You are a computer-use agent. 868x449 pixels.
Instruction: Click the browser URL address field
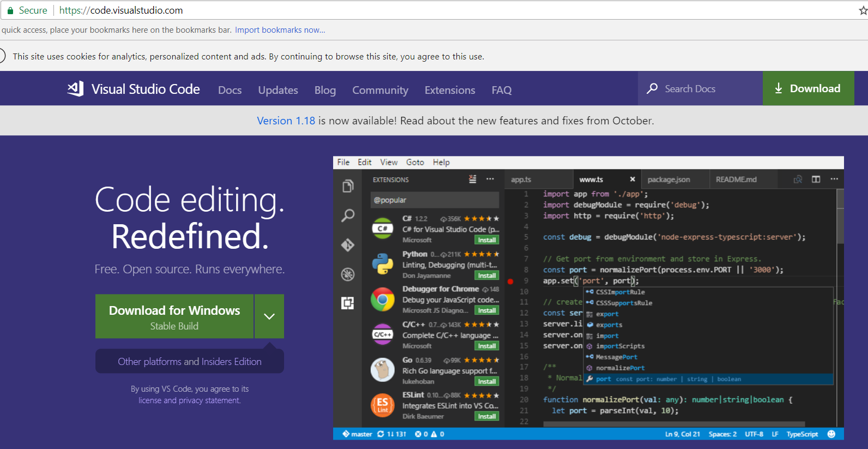pos(436,10)
